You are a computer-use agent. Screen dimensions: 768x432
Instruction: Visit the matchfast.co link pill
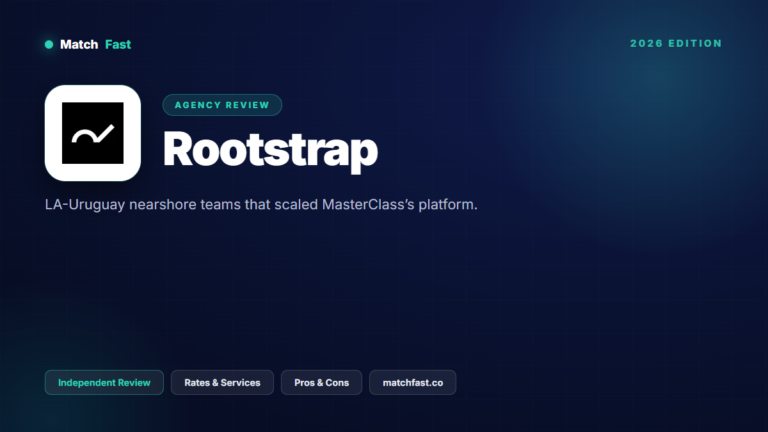(413, 383)
